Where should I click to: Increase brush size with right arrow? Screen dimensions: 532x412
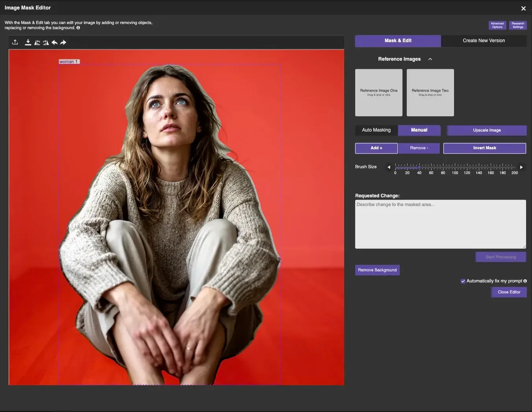point(521,167)
